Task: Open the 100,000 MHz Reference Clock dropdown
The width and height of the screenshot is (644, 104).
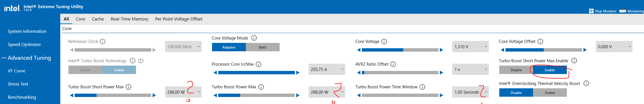Action: click(183, 47)
